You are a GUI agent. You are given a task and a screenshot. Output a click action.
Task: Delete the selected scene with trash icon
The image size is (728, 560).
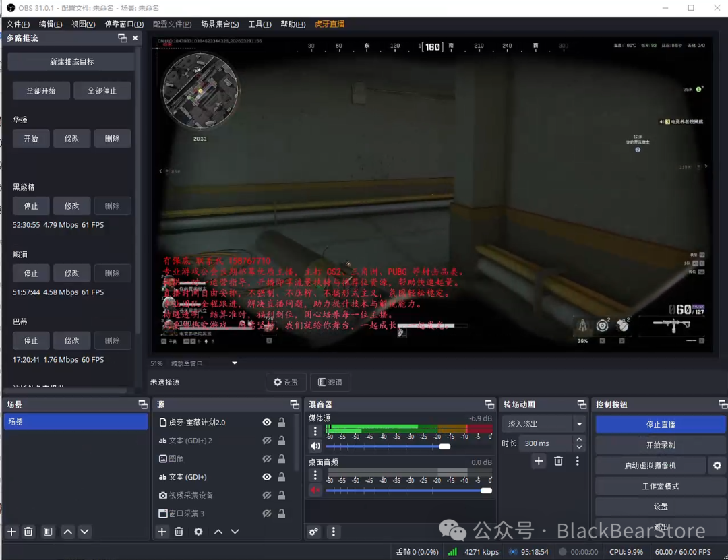point(28,532)
